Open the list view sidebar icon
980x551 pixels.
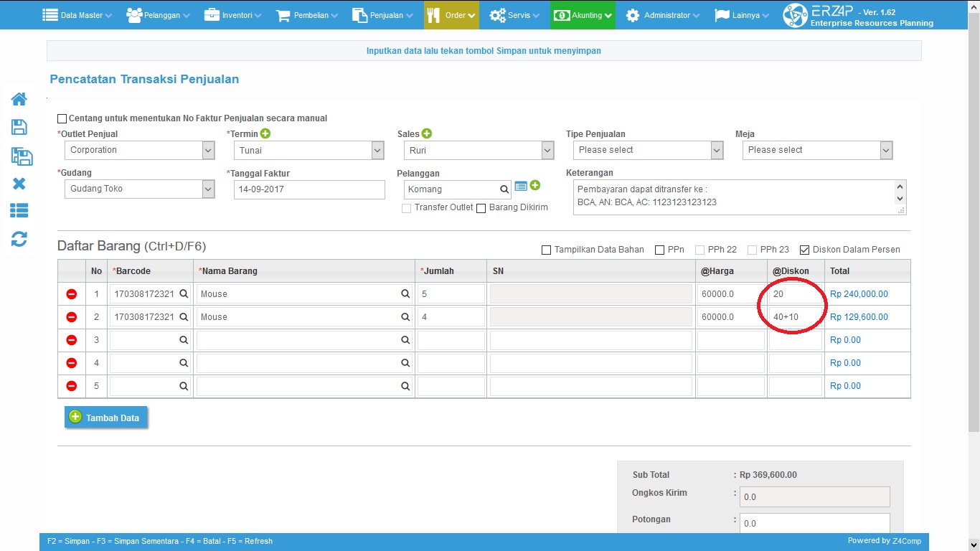click(x=19, y=210)
